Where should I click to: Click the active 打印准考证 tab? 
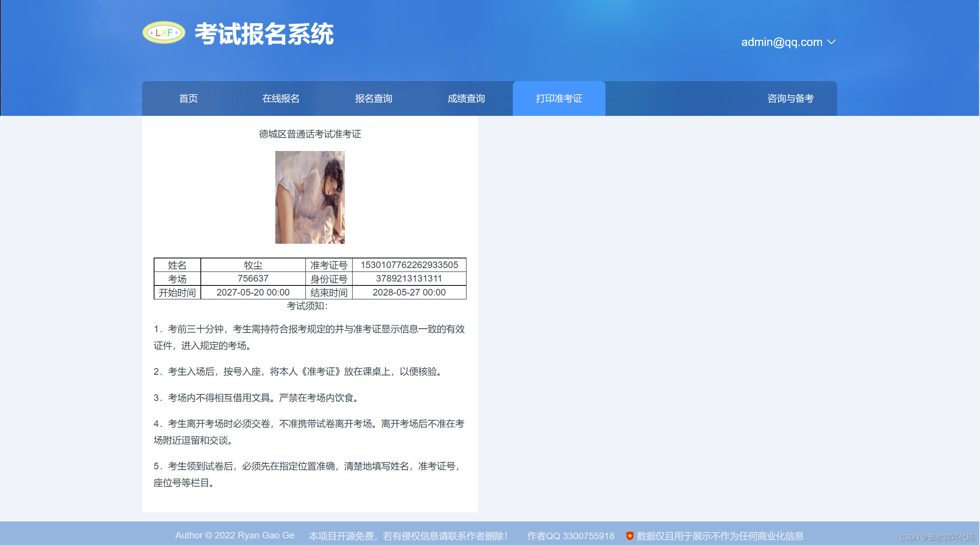[x=559, y=98]
